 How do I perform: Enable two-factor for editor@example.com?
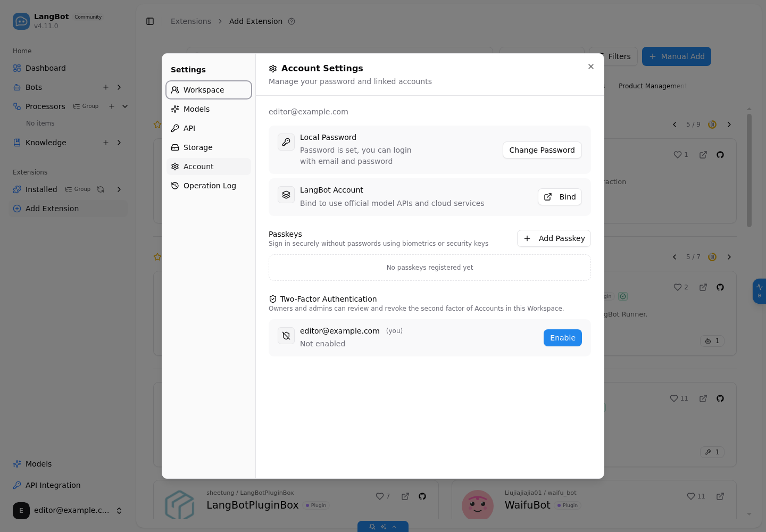563,338
